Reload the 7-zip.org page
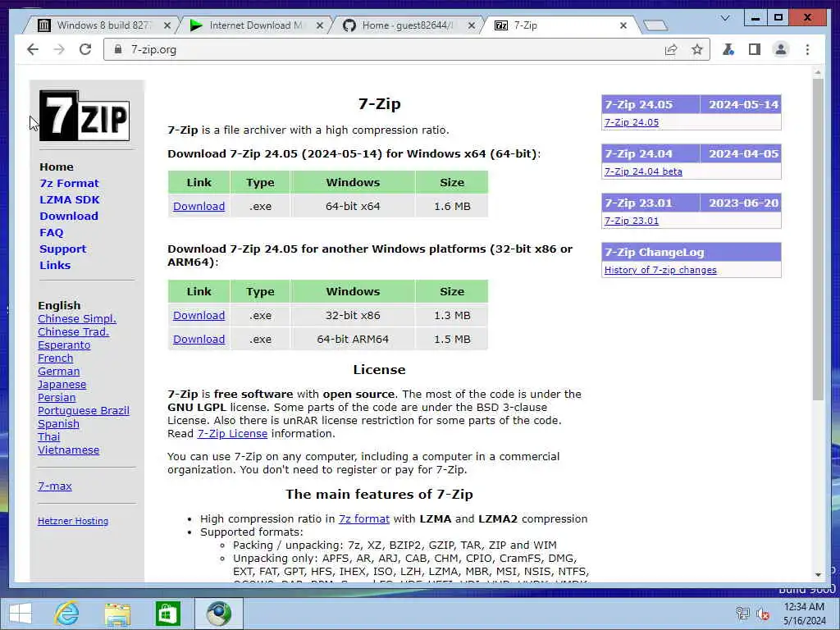The height and width of the screenshot is (630, 840). pos(85,49)
